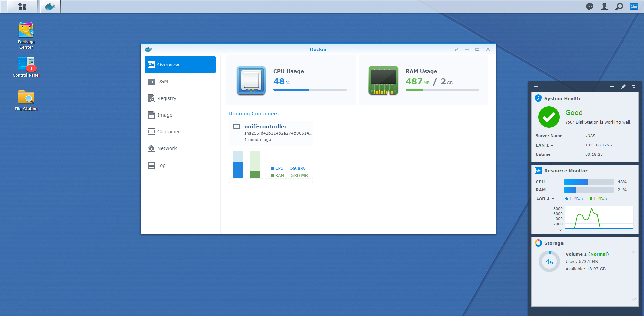The width and height of the screenshot is (644, 316).
Task: Click the green Good status checkmark
Action: coord(549,117)
